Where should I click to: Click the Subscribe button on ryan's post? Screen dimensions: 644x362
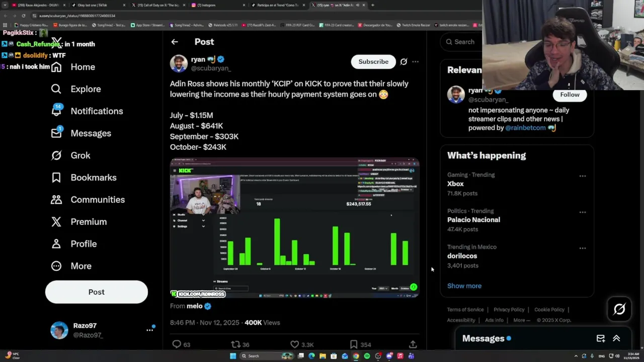[373, 61]
